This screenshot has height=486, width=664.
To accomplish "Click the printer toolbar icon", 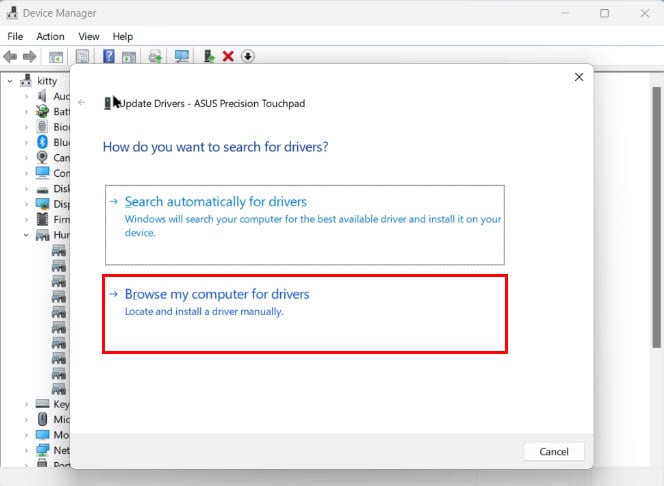I will 155,56.
